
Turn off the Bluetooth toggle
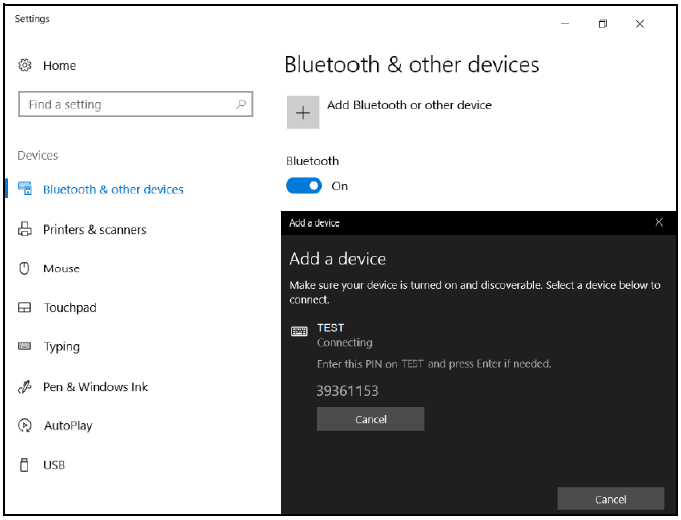point(304,186)
